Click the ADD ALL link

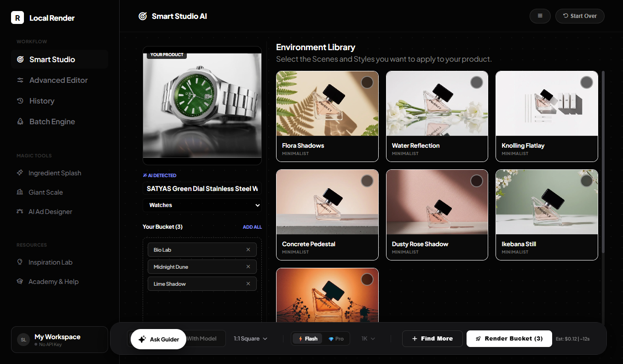(252, 227)
